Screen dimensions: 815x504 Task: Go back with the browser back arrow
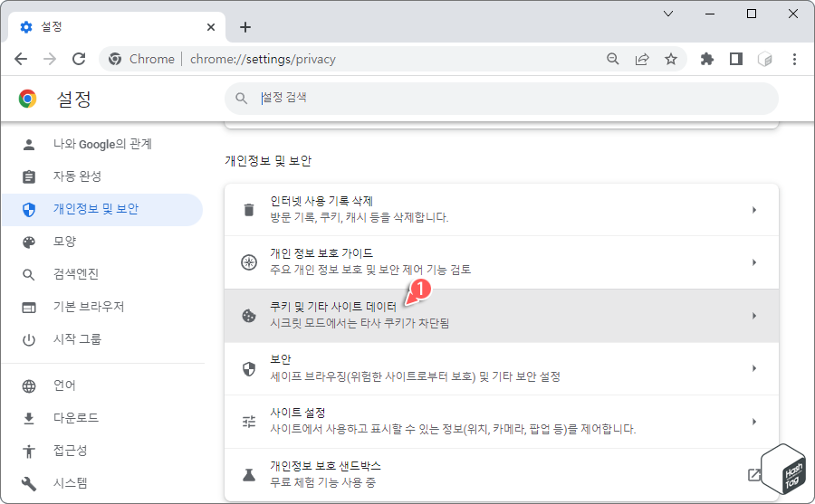point(21,59)
